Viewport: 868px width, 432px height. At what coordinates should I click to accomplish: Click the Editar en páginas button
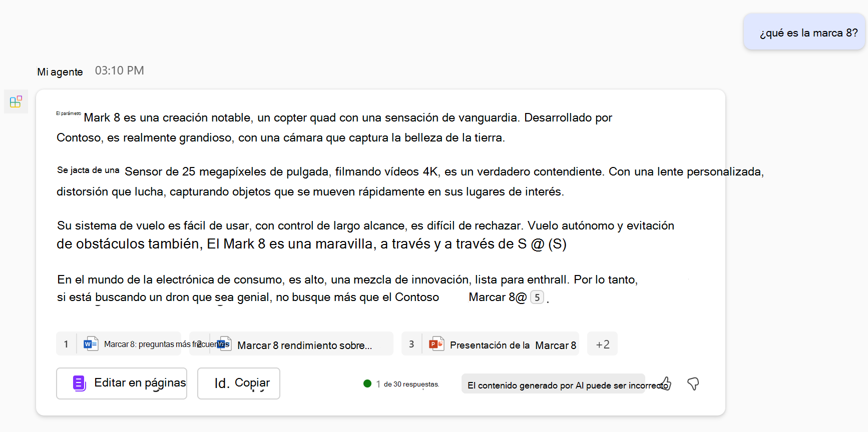tap(122, 383)
